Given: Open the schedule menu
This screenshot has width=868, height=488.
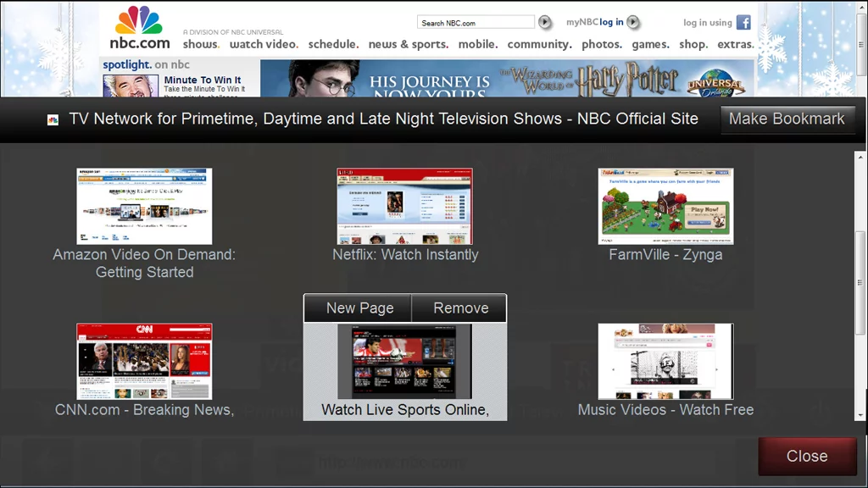Looking at the screenshot, I should click(333, 44).
